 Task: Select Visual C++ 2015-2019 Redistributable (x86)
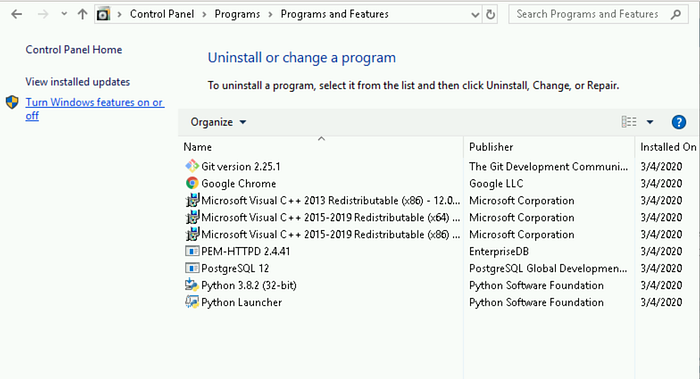[330, 234]
